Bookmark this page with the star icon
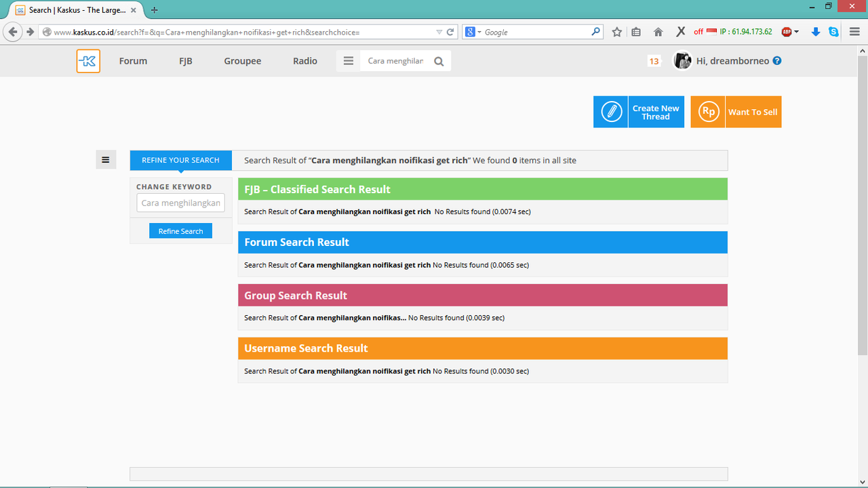Screen dimensions: 868x488 click(x=617, y=32)
